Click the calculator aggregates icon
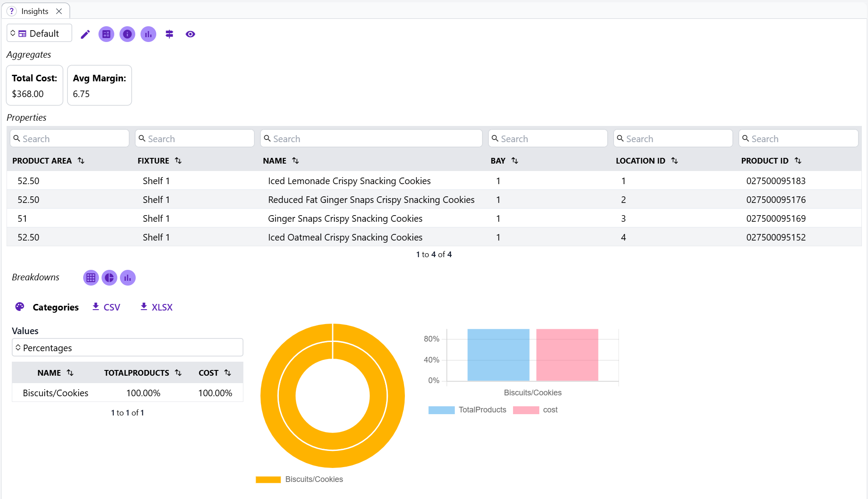 pyautogui.click(x=106, y=34)
